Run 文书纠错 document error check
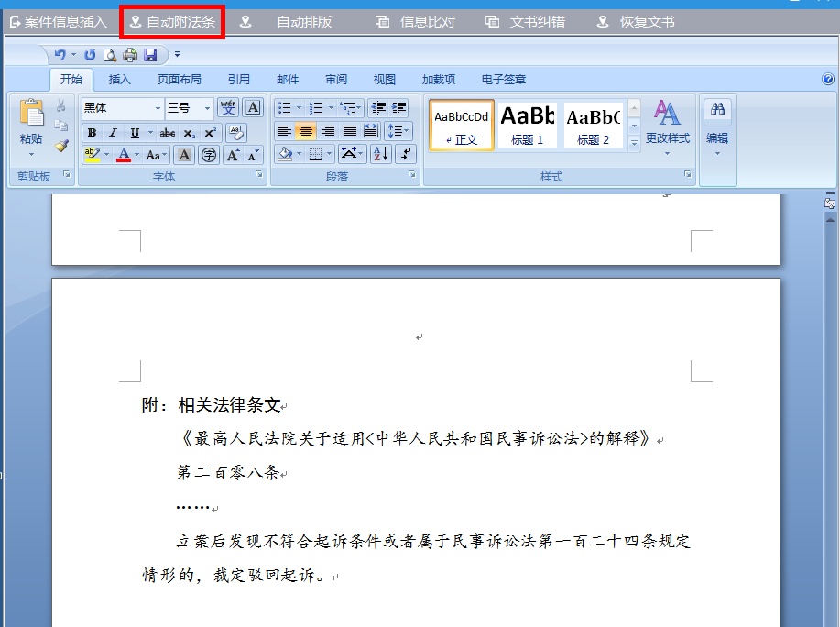This screenshot has height=627, width=840. (525, 22)
